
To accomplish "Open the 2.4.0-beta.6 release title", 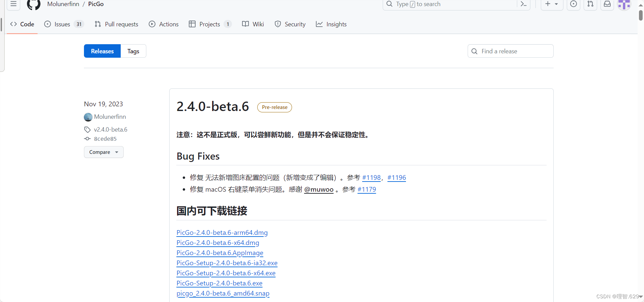I will point(213,107).
